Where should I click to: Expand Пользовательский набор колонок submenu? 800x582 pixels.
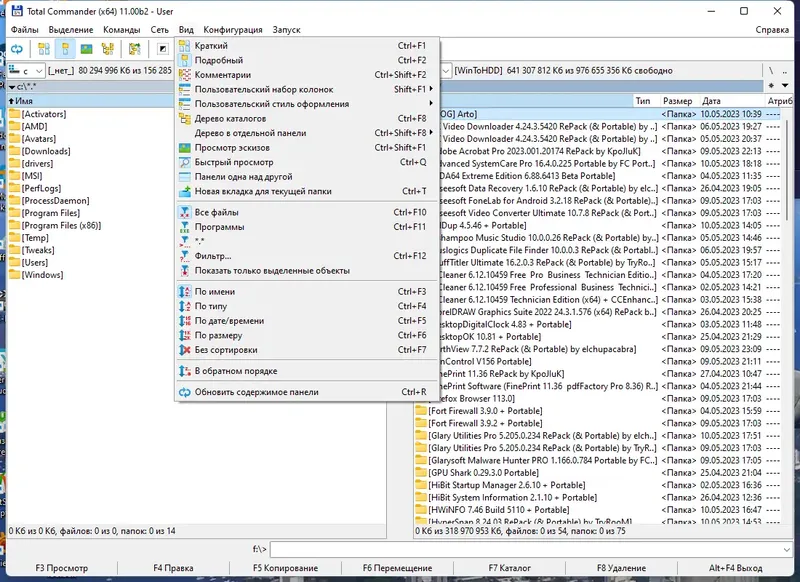point(307,89)
